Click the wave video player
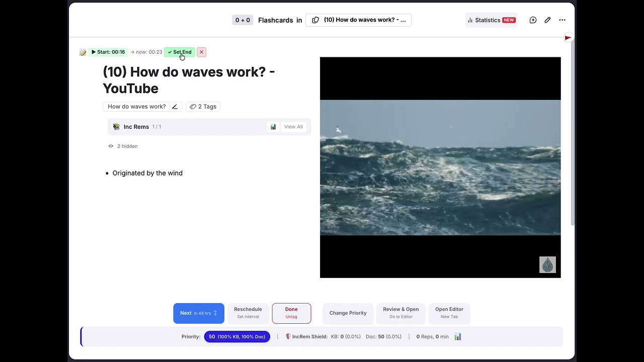 tap(440, 167)
